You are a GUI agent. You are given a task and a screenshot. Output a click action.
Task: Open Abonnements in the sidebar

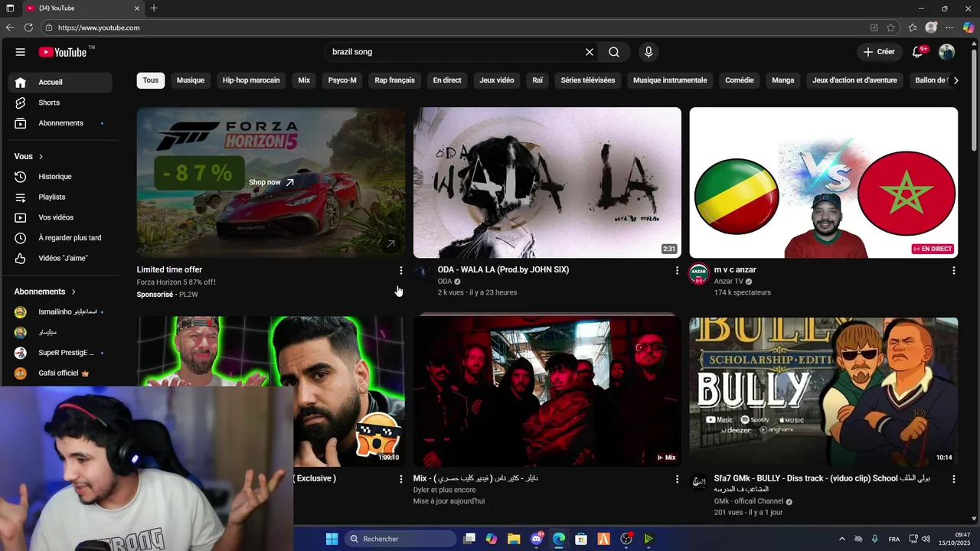click(x=60, y=123)
